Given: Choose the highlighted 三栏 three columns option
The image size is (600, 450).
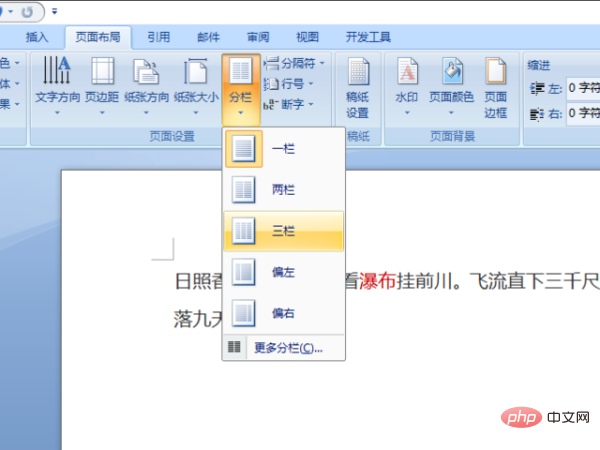Looking at the screenshot, I should 283,230.
